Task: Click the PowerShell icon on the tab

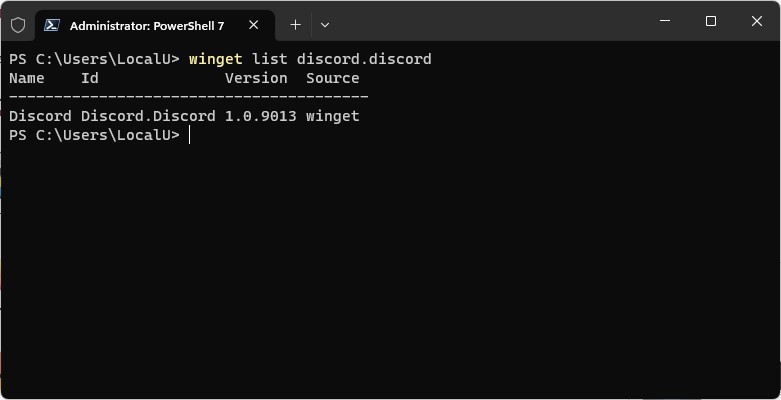Action: tap(52, 25)
